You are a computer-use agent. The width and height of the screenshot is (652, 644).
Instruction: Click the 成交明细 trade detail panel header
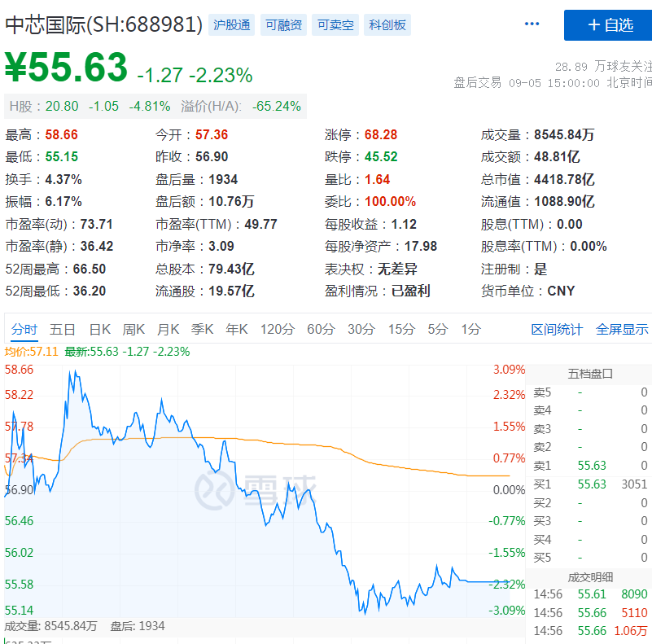coord(592,576)
